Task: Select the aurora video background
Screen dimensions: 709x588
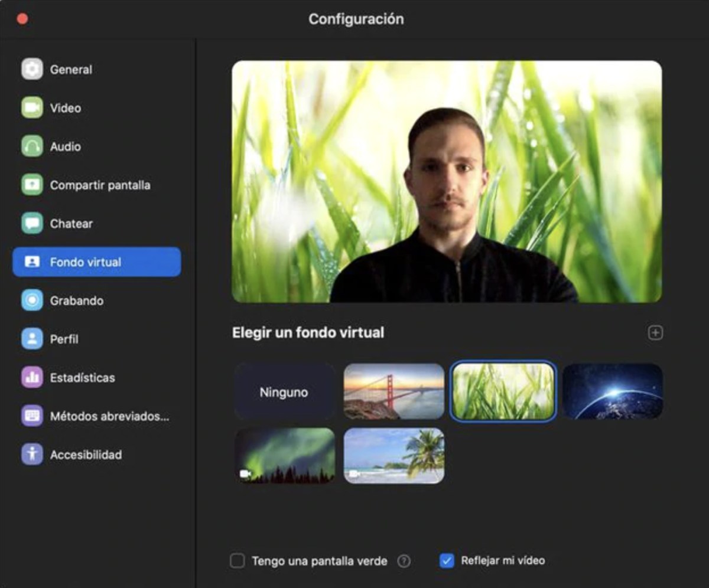Action: point(284,455)
